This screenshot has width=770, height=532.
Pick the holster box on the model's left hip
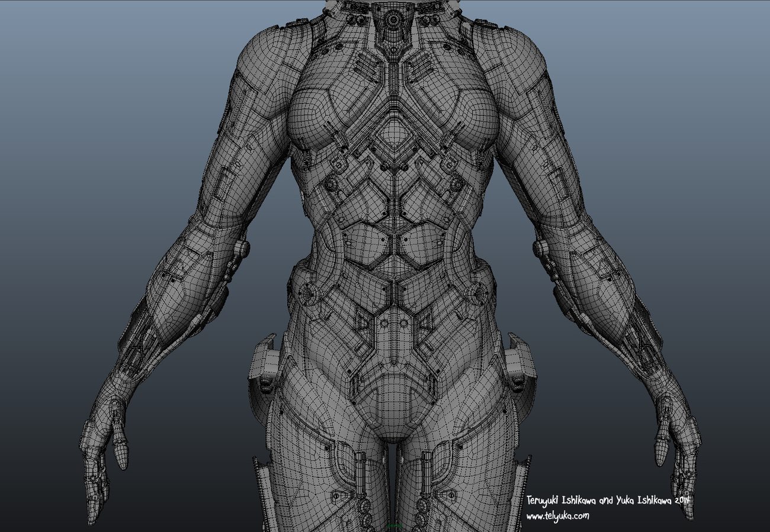click(x=520, y=368)
